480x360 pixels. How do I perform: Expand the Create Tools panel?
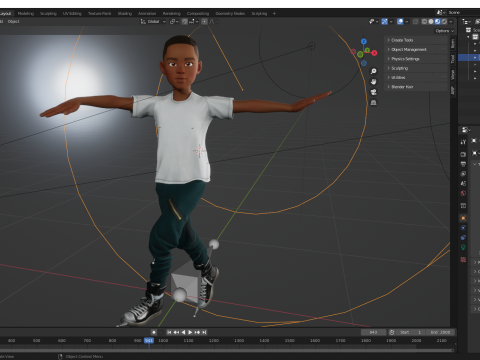tap(415, 40)
